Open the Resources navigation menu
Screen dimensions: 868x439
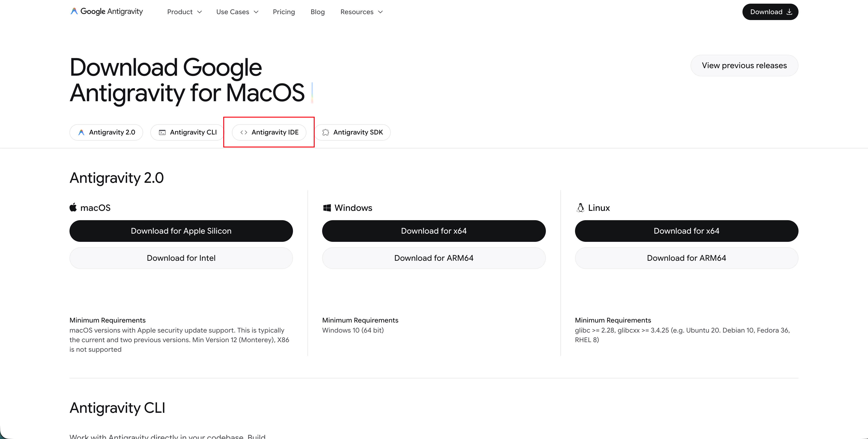coord(362,12)
